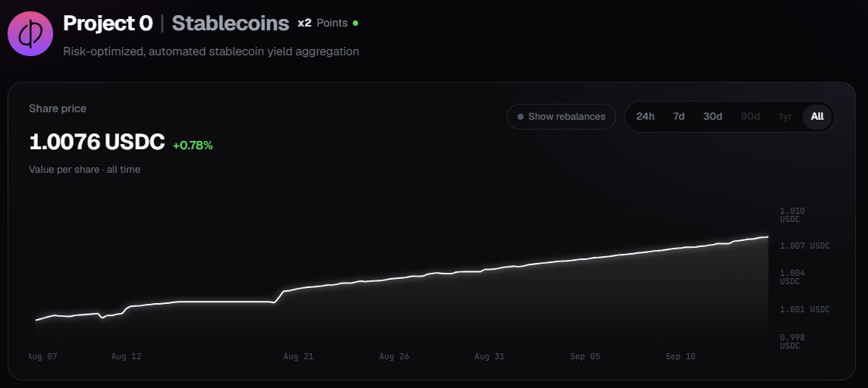
Task: Click the +0.78% change indicator
Action: click(193, 145)
